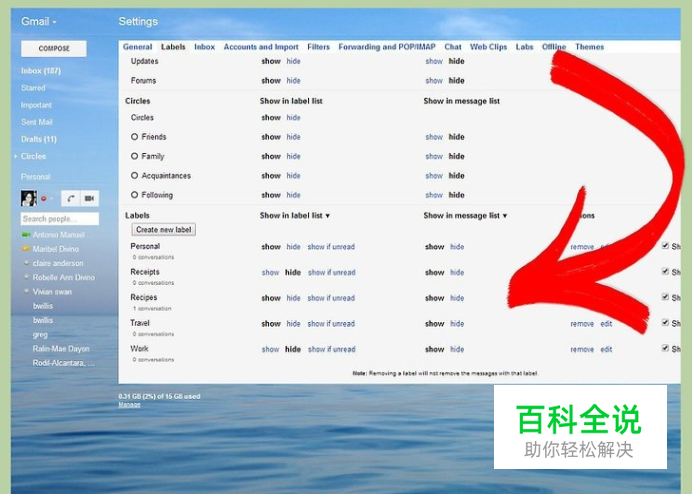Viewport: 692px width, 494px height.
Task: Click remove for the Work label
Action: (x=582, y=349)
